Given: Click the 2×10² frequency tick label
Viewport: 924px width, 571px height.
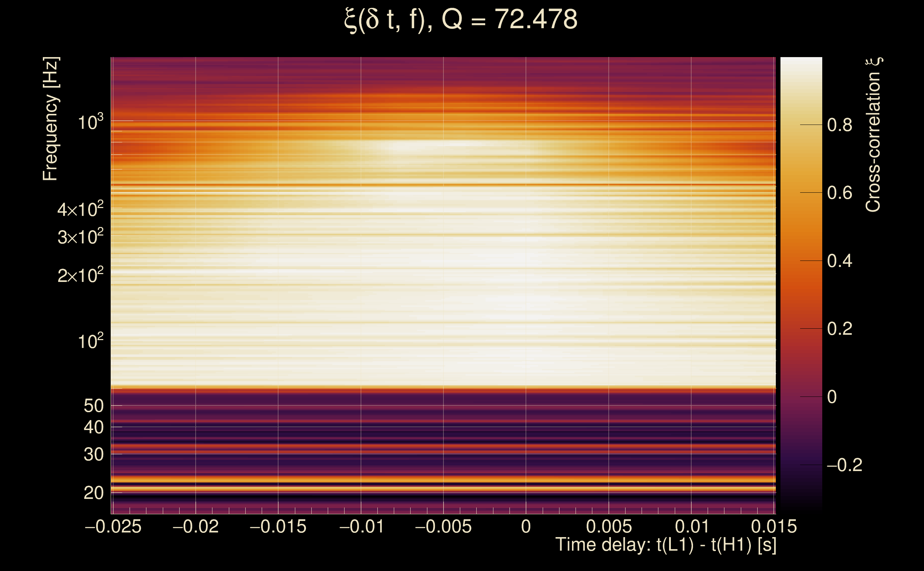Looking at the screenshot, I should tap(80, 275).
